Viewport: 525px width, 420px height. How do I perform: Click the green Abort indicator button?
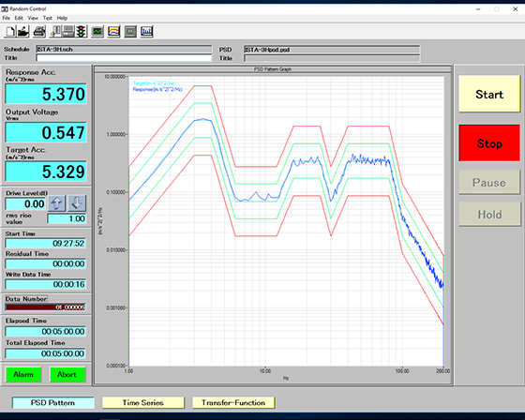point(67,374)
